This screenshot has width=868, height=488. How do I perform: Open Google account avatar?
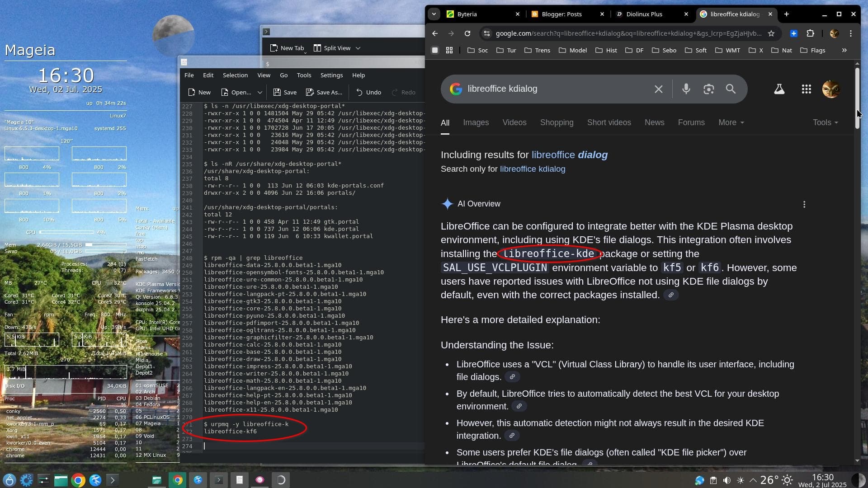pyautogui.click(x=831, y=89)
